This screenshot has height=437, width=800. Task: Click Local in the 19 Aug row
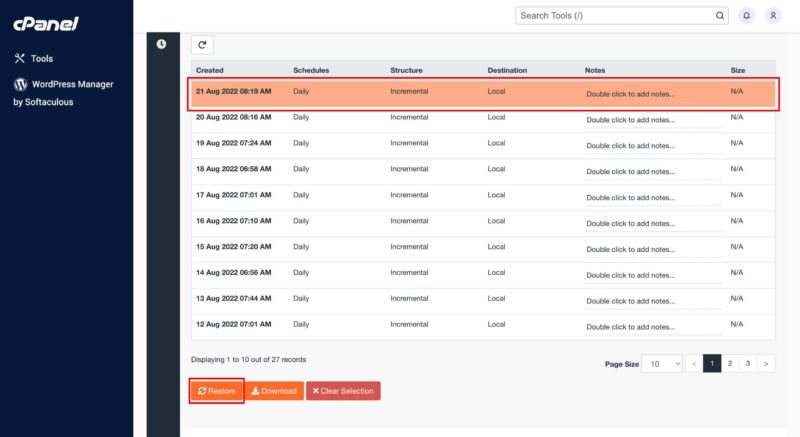[496, 143]
